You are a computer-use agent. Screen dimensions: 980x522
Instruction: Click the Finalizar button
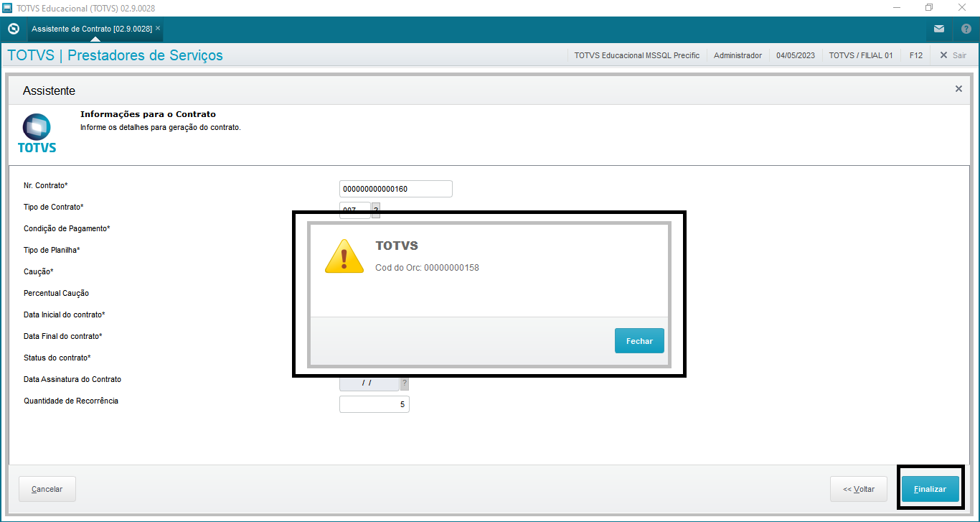930,489
